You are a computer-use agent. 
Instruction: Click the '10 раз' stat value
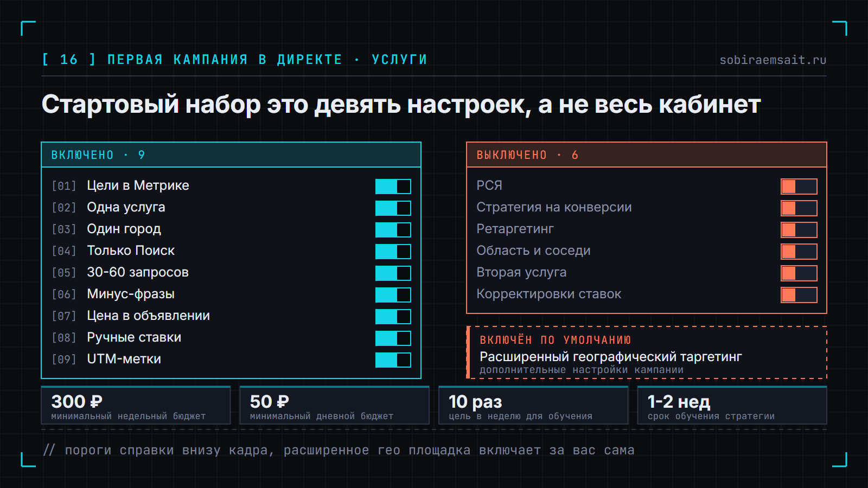(x=475, y=402)
